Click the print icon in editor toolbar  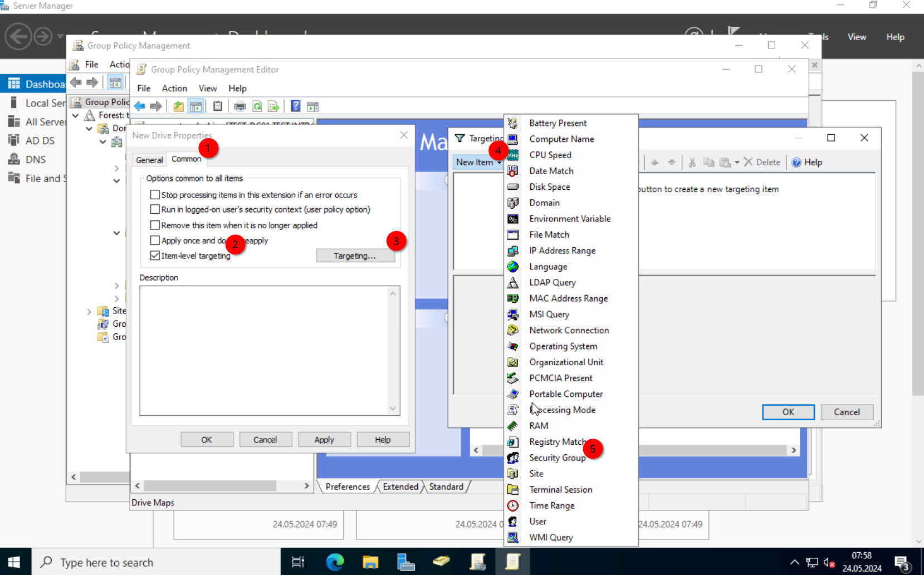[240, 106]
